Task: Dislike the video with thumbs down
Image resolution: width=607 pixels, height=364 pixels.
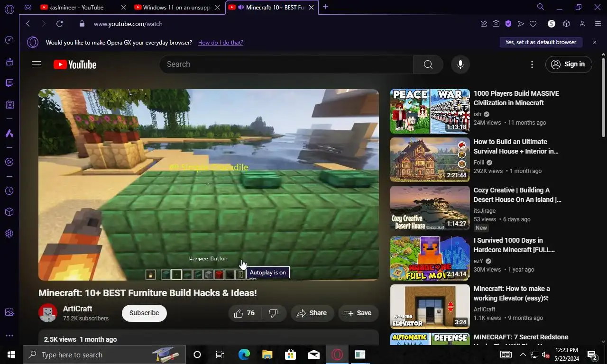Action: point(273,313)
